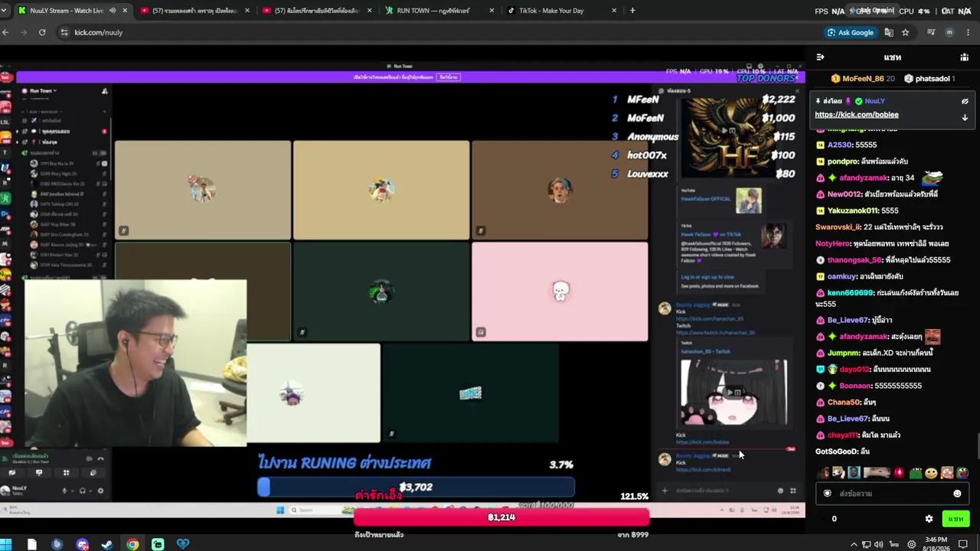
Task: Expand the Run Town server dropdown in Discord
Action: click(43, 90)
